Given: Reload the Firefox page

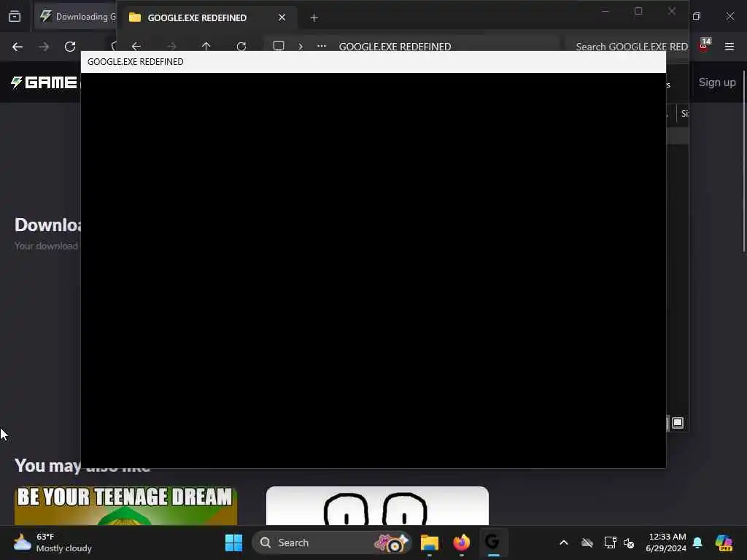Looking at the screenshot, I should click(x=70, y=47).
